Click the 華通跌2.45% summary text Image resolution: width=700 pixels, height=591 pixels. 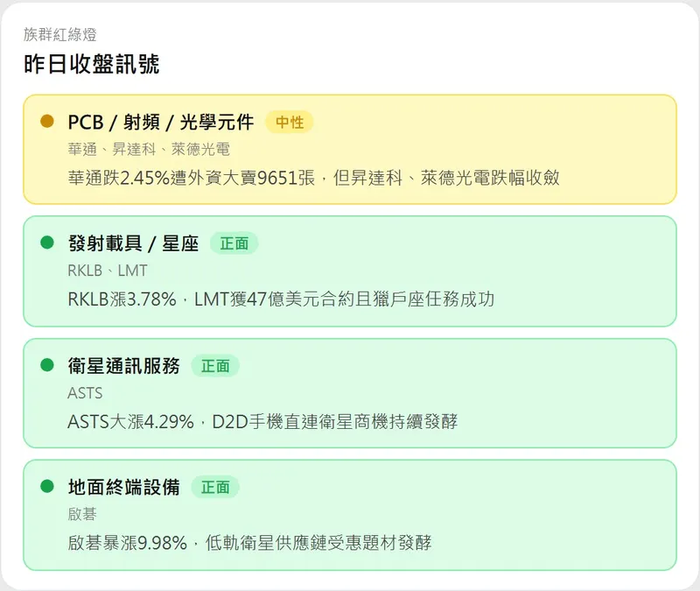point(313,178)
